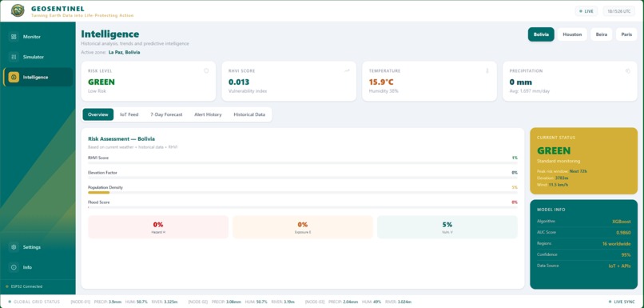The image size is (644, 308).
Task: Click the Humidity 38% text
Action: [384, 91]
